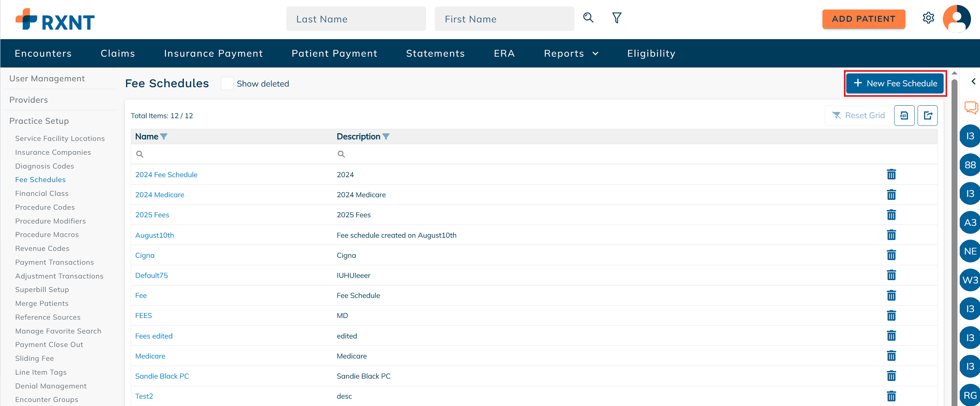The height and width of the screenshot is (406, 980).
Task: Open the Sandie Black PC fee schedule link
Action: coord(162,376)
